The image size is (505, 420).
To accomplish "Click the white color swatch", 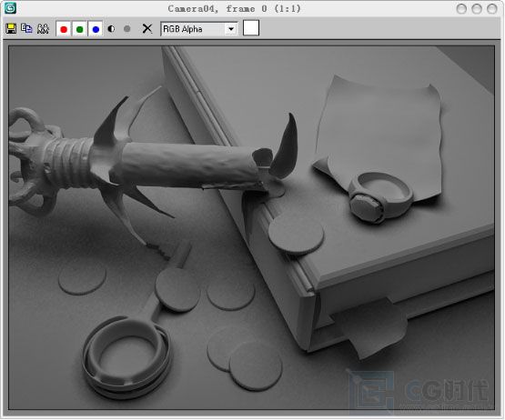I will tap(251, 28).
